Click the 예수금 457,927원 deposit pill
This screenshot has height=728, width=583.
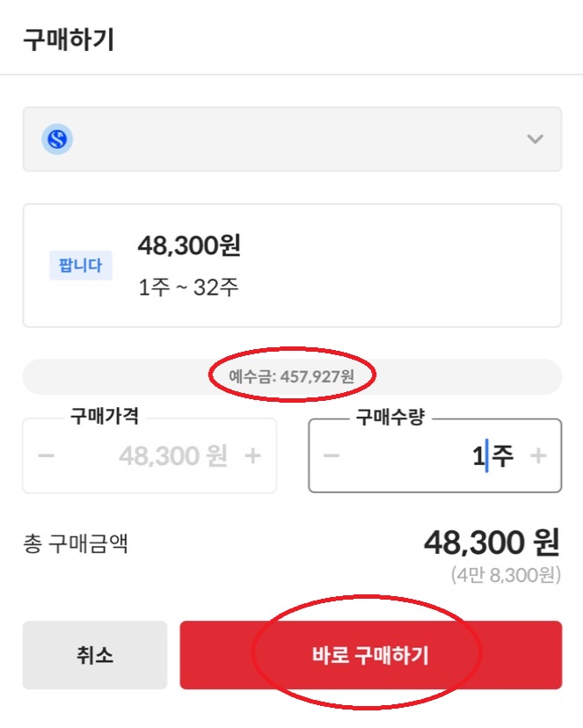tap(292, 376)
